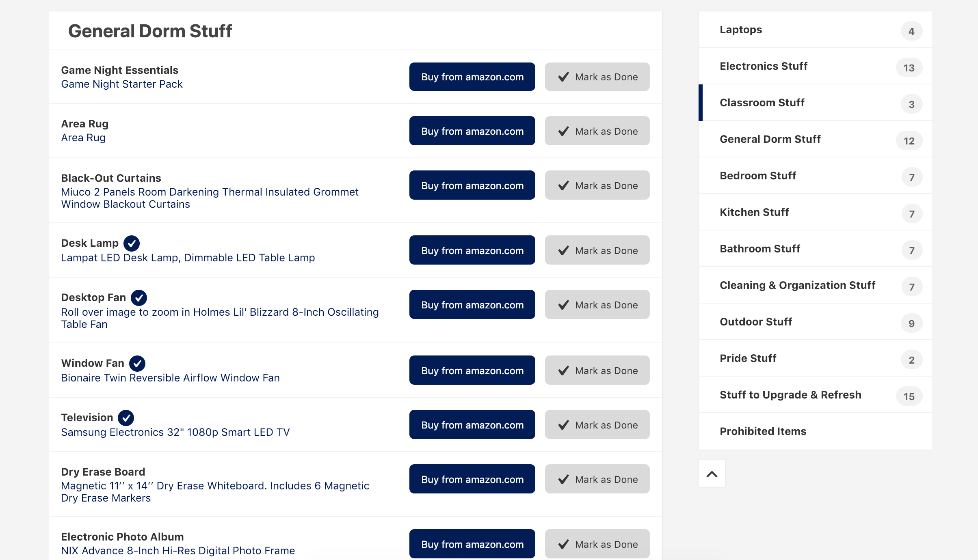Mark Area Rug as done
Viewport: 978px width, 560px height.
(597, 131)
